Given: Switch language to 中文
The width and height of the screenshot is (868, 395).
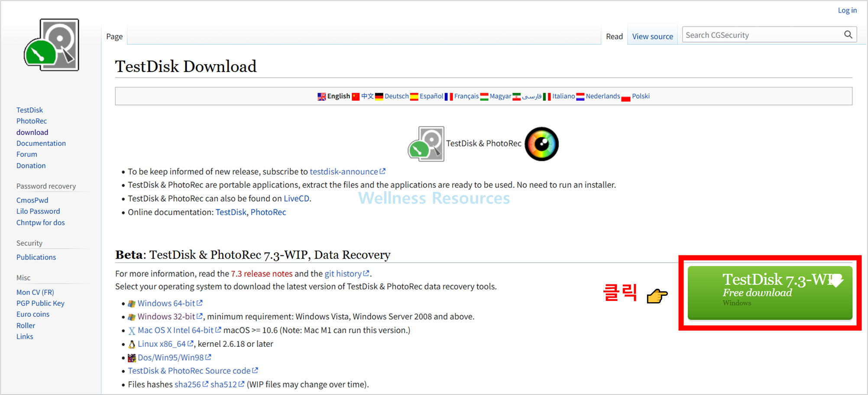Looking at the screenshot, I should 367,96.
